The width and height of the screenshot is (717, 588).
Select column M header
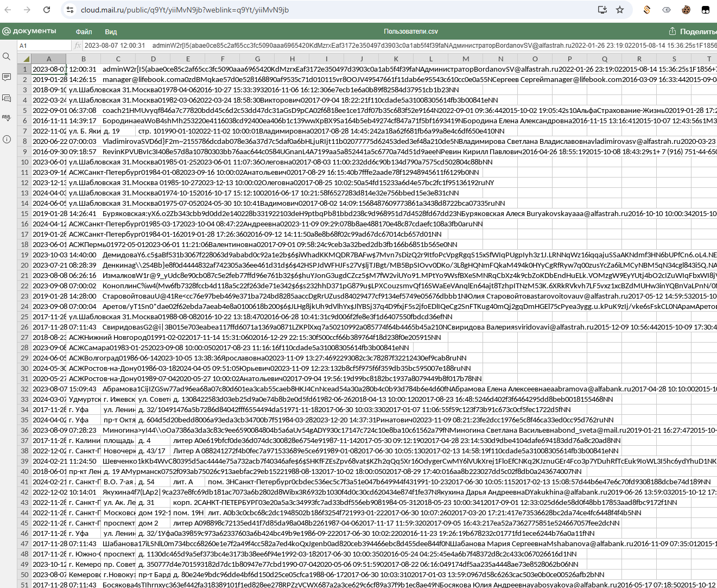click(x=466, y=59)
